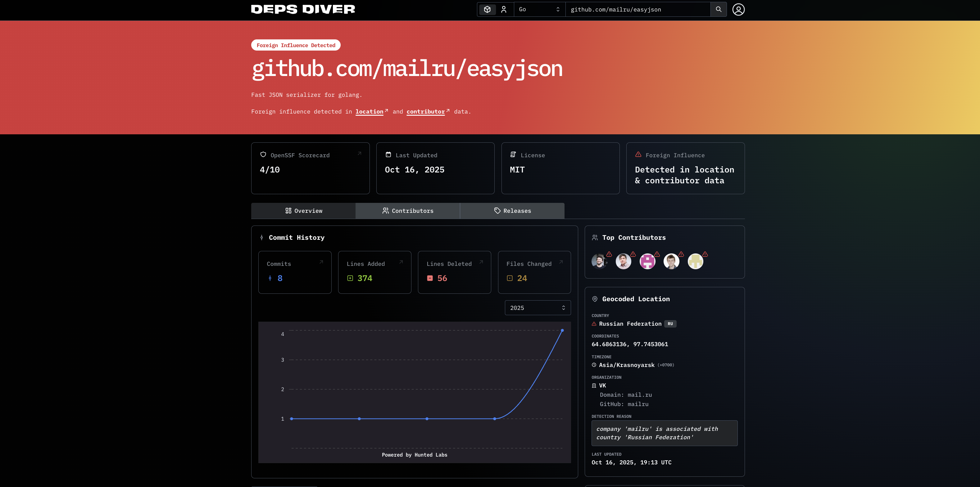Click the package URL search field
The height and width of the screenshot is (487, 980).
[x=637, y=10]
